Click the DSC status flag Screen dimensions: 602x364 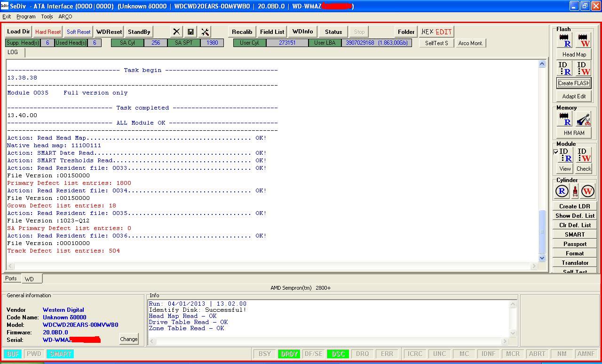[x=338, y=354]
